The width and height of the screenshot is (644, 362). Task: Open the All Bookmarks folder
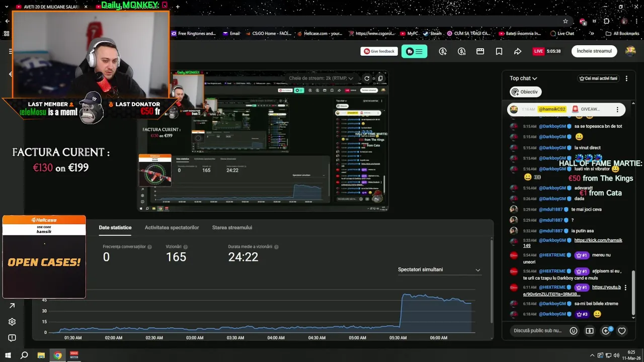(x=622, y=34)
